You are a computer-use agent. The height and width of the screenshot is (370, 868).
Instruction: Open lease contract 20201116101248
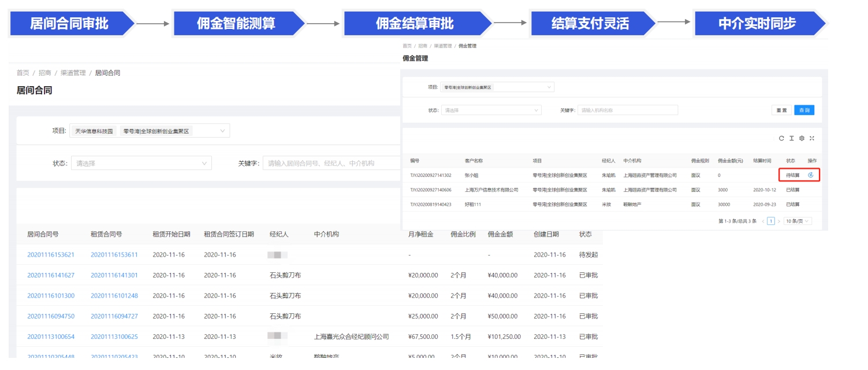point(114,296)
